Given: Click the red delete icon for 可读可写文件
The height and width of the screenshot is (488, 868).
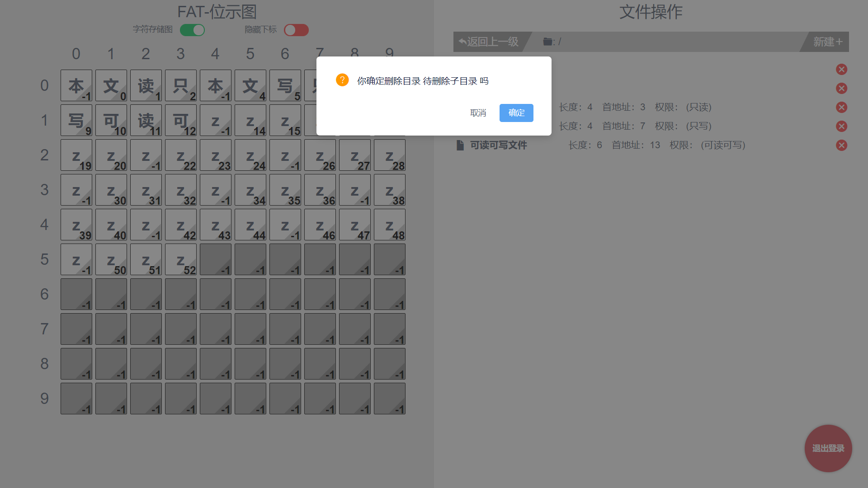Looking at the screenshot, I should [841, 145].
